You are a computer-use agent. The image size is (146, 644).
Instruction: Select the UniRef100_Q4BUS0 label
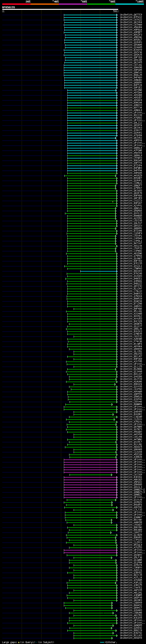[x=131, y=306]
